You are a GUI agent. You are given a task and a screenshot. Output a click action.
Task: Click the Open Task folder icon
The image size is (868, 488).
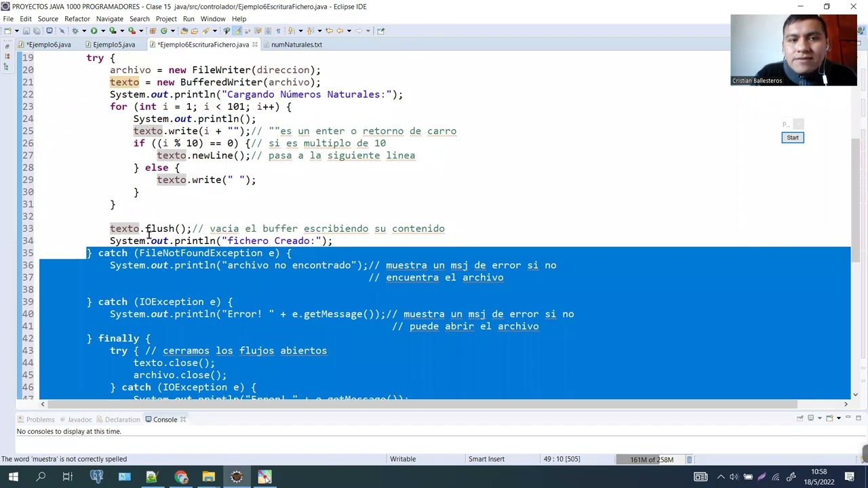[194, 30]
